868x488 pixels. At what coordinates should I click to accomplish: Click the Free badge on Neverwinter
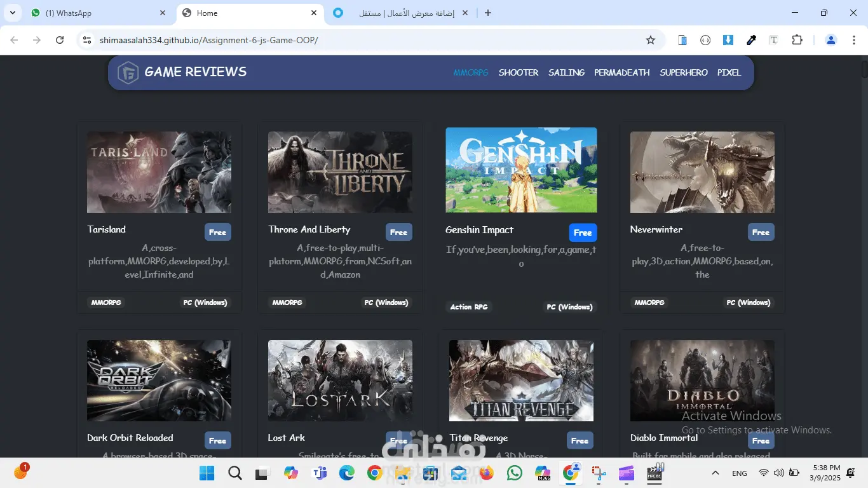click(761, 232)
